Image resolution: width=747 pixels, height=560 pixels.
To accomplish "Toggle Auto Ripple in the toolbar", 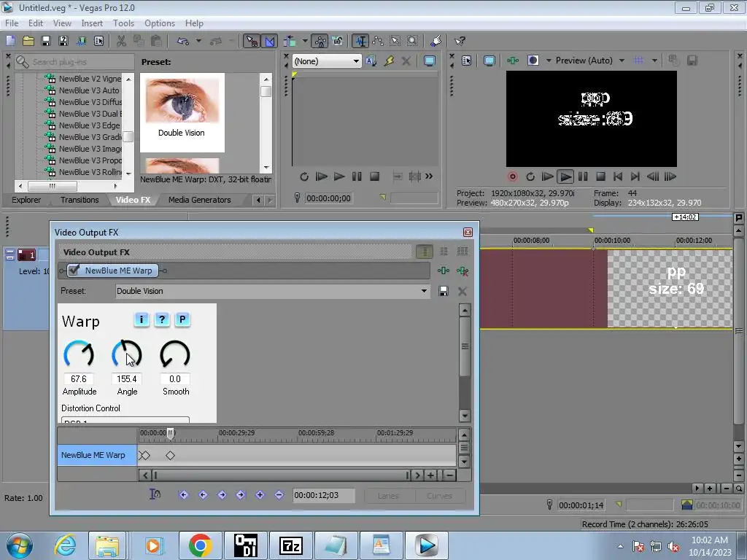I will click(x=290, y=41).
